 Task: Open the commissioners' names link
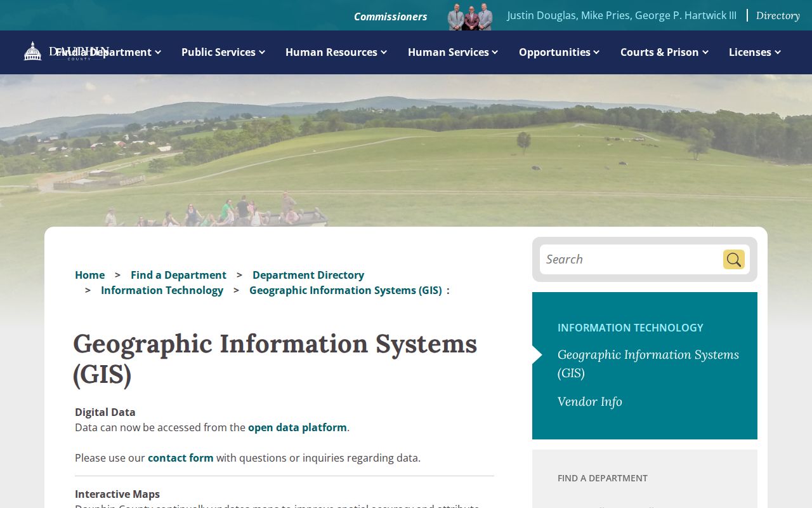click(622, 15)
